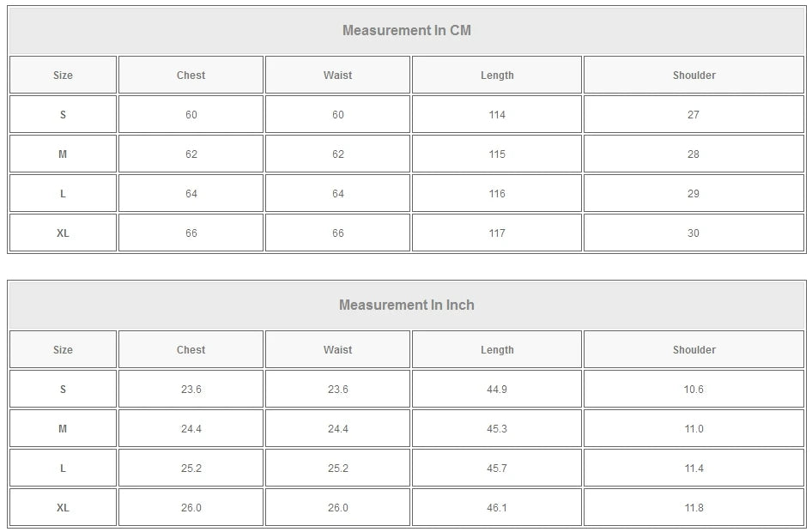Click the Waist header in the Inch table
Image resolution: width=812 pixels, height=532 pixels.
coord(337,350)
